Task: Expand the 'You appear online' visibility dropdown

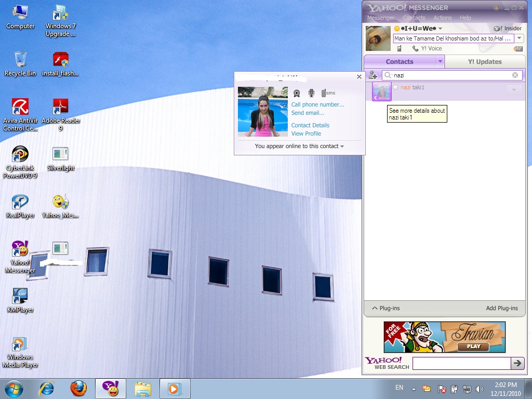Action: (x=299, y=146)
